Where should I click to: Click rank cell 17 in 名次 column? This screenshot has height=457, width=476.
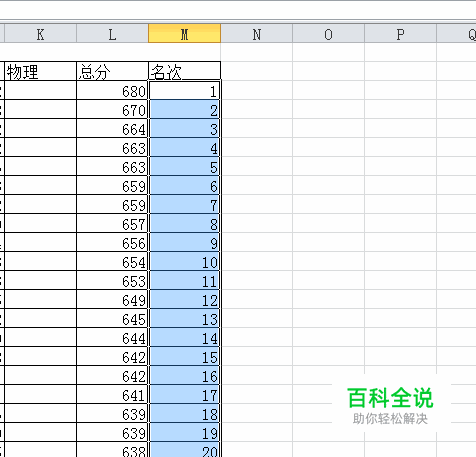click(x=184, y=394)
